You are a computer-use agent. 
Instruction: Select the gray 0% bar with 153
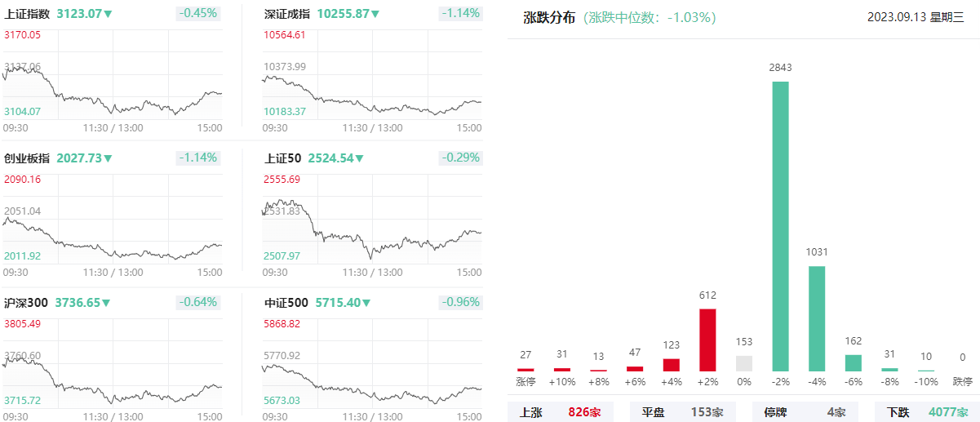(744, 363)
